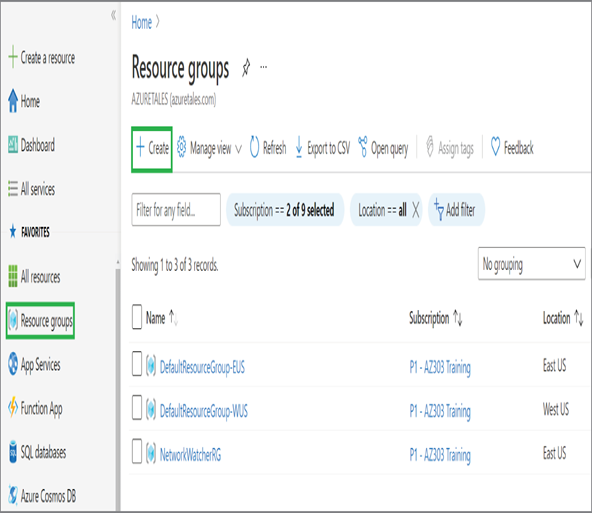Expand the Manage view chevron
Screen dimensions: 592x513
click(x=239, y=149)
